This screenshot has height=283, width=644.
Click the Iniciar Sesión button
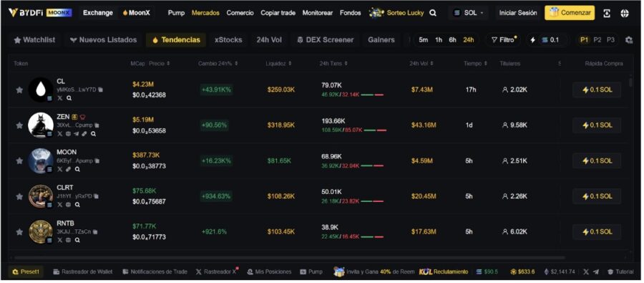click(518, 13)
